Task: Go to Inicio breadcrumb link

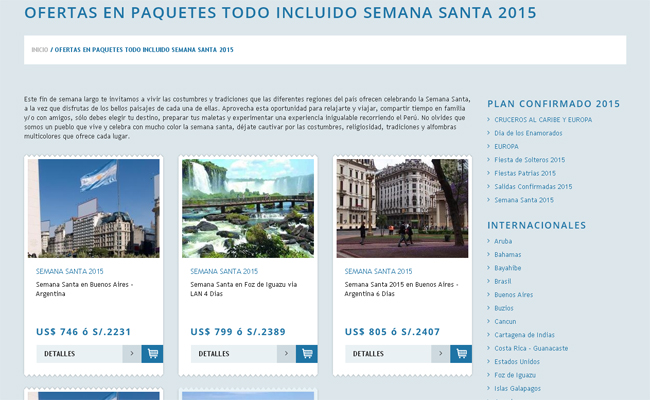Action: [x=39, y=49]
